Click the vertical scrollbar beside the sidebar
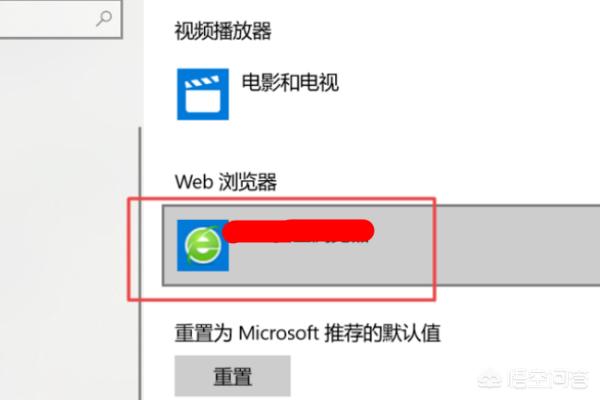 click(140, 263)
